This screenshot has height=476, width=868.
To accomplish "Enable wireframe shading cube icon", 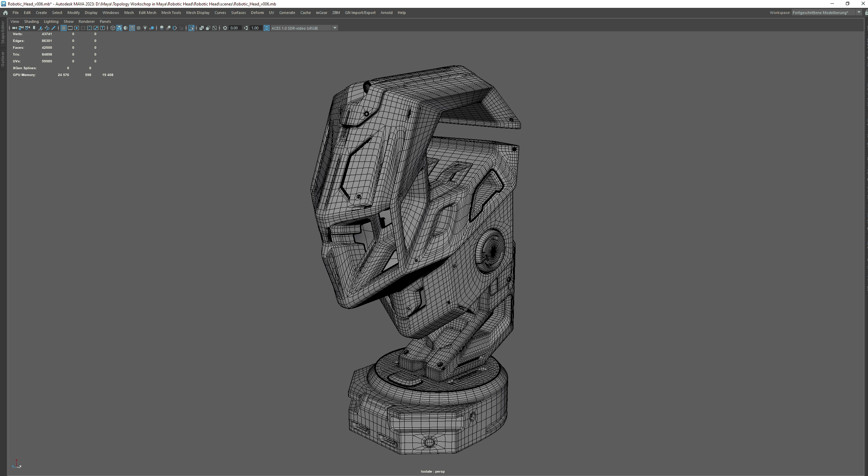I will [113, 28].
